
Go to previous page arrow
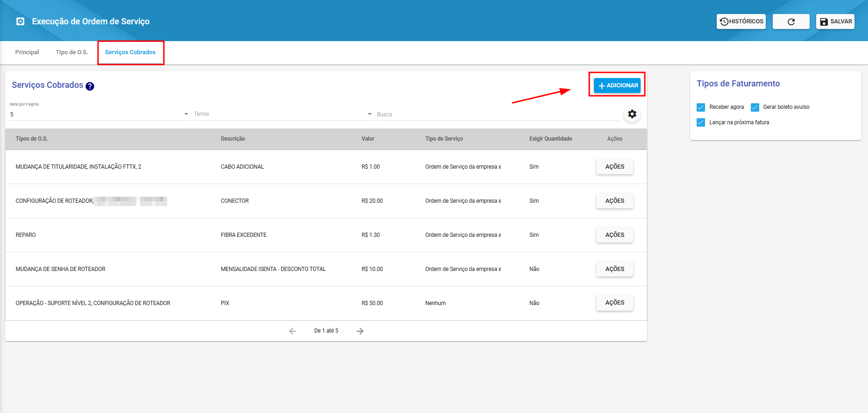pyautogui.click(x=293, y=331)
